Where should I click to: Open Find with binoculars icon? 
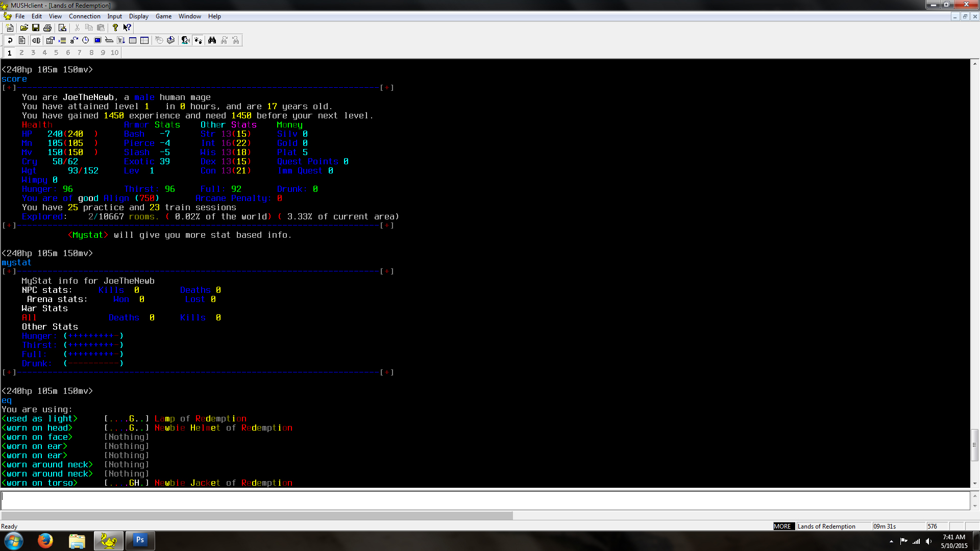pos(212,40)
